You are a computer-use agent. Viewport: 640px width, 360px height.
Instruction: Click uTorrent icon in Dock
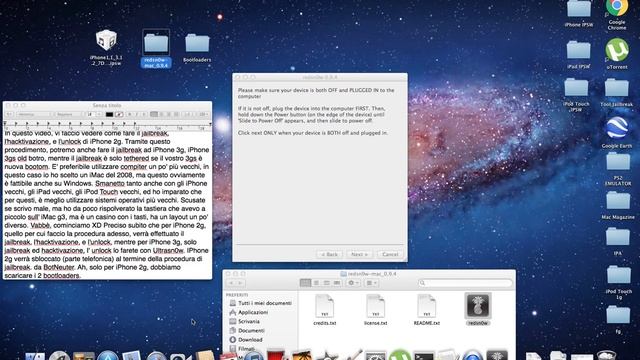coord(399,354)
